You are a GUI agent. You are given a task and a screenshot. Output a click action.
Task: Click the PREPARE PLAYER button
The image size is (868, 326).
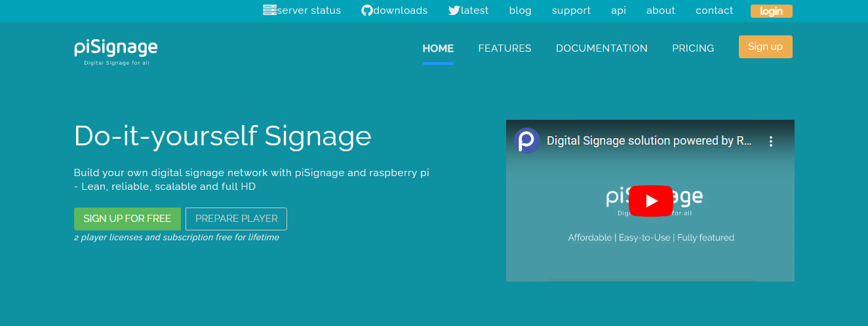pos(236,219)
